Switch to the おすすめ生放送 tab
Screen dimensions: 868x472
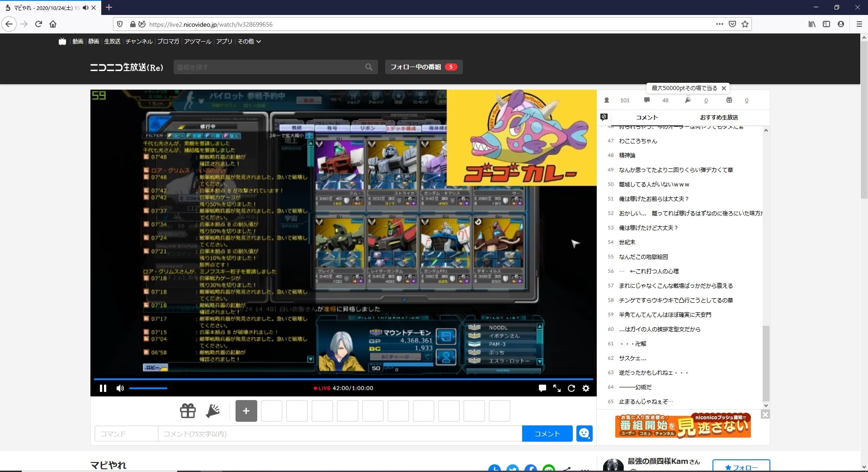click(719, 117)
